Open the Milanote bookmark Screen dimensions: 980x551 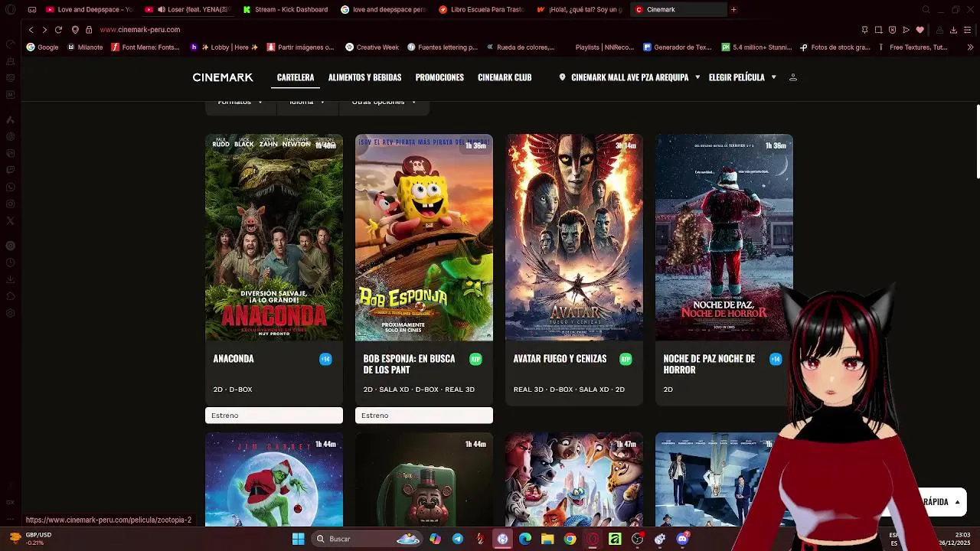click(x=85, y=47)
